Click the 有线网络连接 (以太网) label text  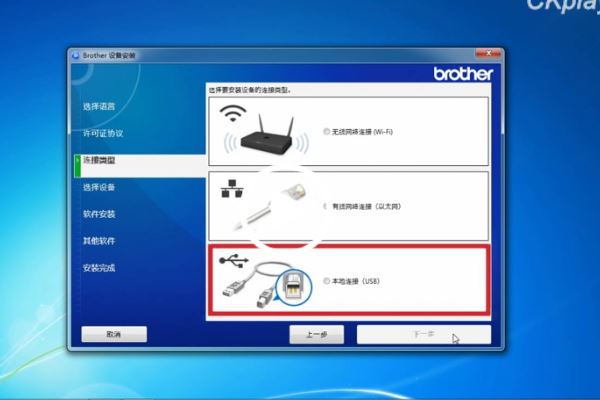[x=366, y=206]
